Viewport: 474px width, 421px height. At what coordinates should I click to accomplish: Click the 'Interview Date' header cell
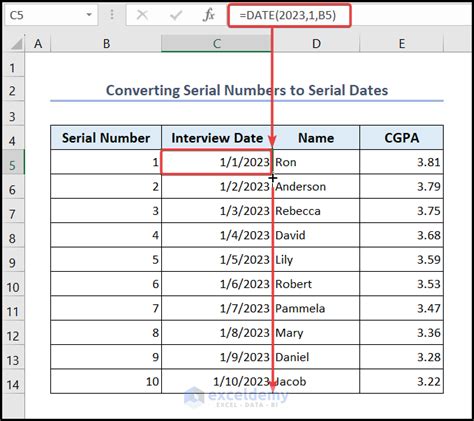coord(217,138)
